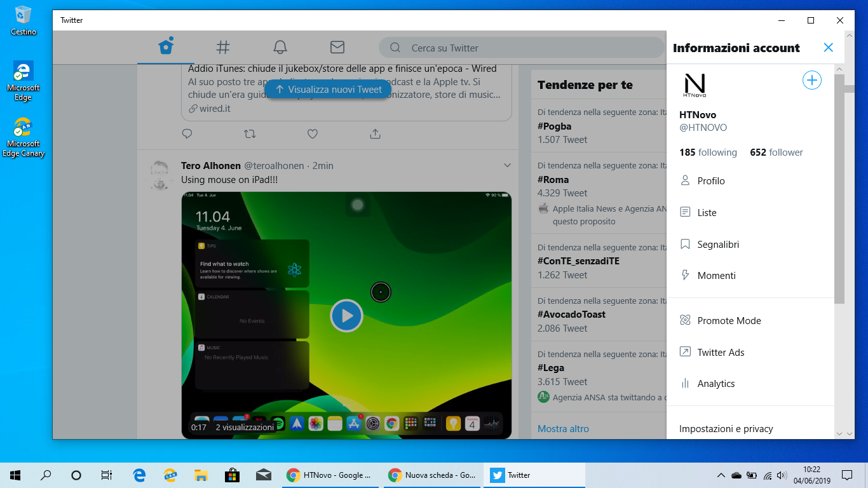Open Cortana circle in taskbar
The image size is (868, 488).
[x=76, y=475]
